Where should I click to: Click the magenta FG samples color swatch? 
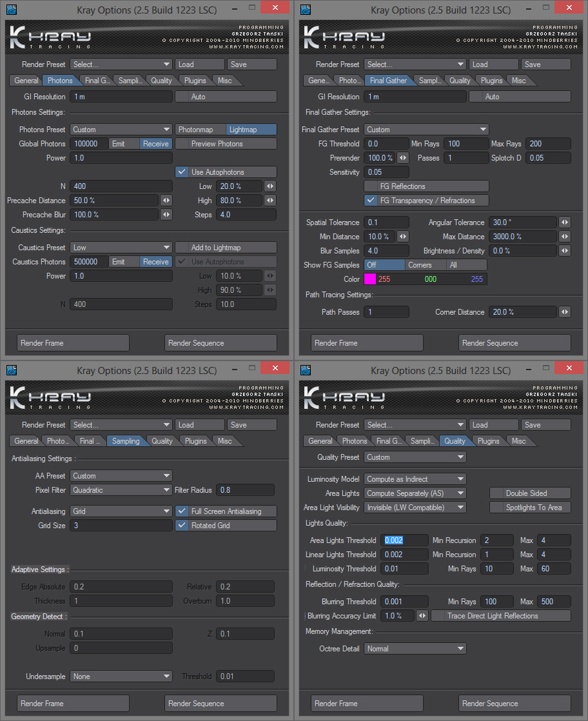[x=370, y=279]
